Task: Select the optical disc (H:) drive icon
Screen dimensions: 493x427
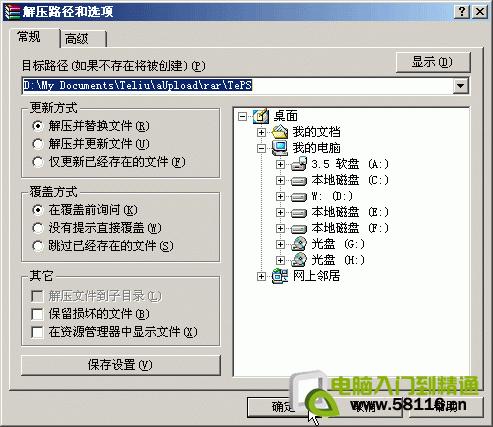Action: tap(299, 260)
